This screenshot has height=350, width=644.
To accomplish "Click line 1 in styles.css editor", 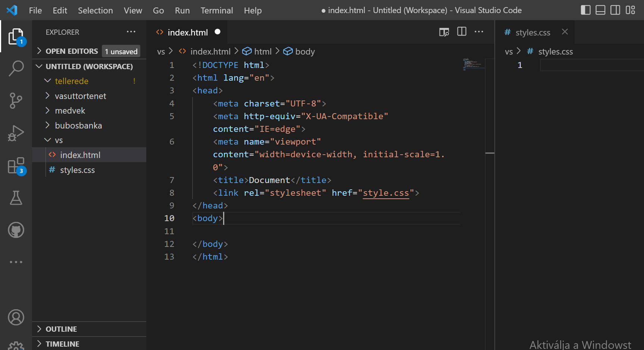I will [x=592, y=65].
